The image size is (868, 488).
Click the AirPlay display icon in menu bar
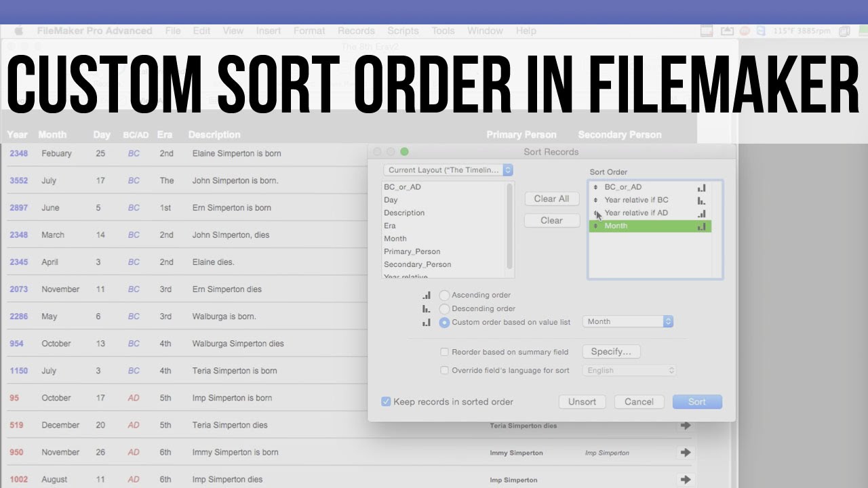727,31
